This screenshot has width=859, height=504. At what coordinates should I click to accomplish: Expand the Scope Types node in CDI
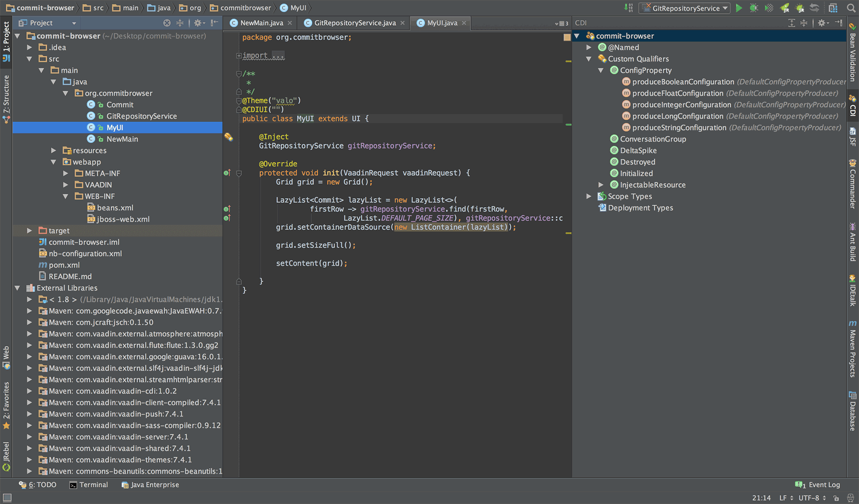(589, 196)
